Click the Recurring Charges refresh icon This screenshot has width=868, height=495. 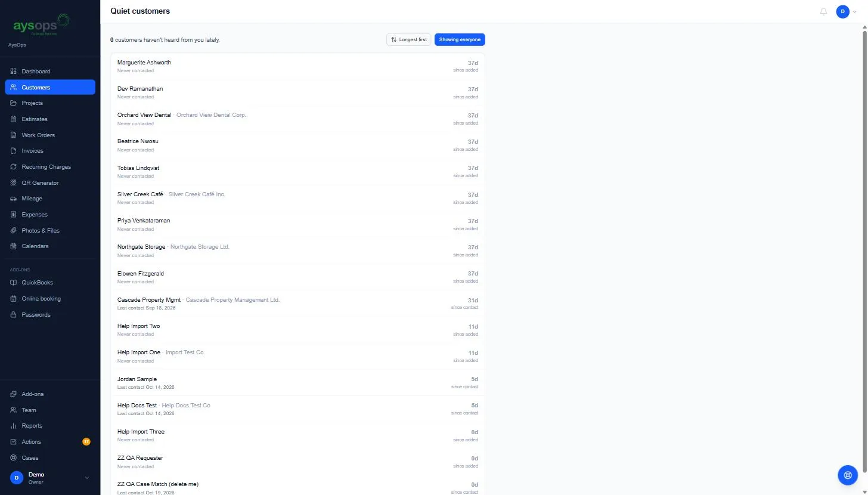click(x=14, y=167)
